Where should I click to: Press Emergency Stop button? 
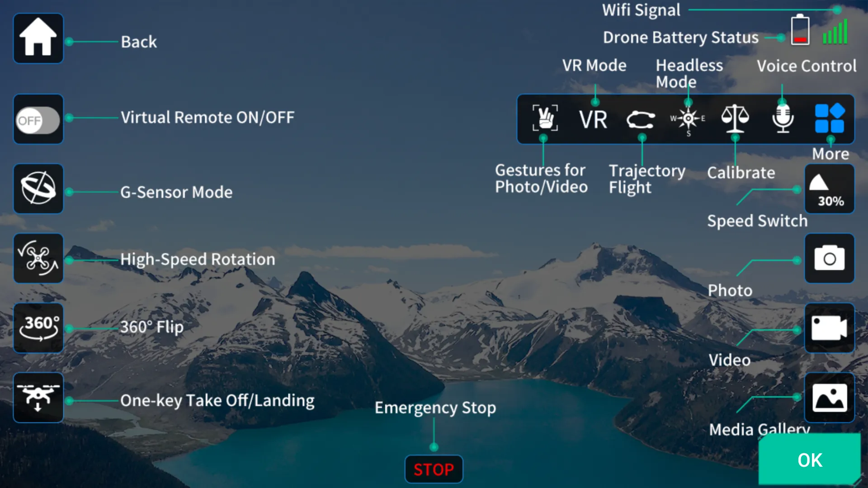tap(434, 469)
